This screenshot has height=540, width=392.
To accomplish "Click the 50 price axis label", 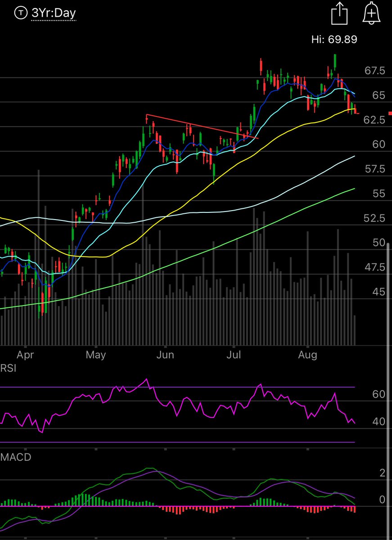I will coord(378,243).
